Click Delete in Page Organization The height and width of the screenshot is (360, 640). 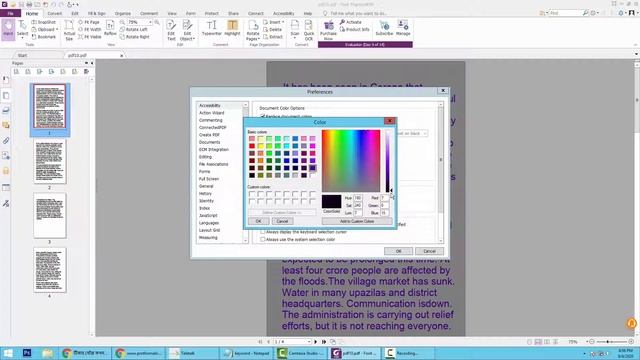coord(272,29)
